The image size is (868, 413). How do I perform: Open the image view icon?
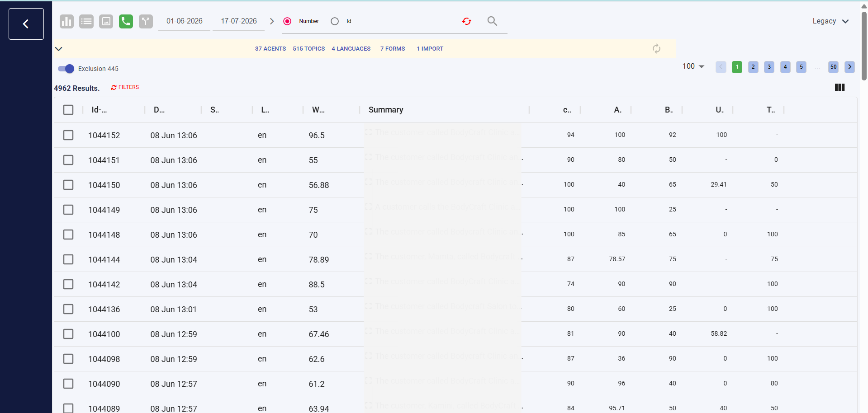point(106,21)
